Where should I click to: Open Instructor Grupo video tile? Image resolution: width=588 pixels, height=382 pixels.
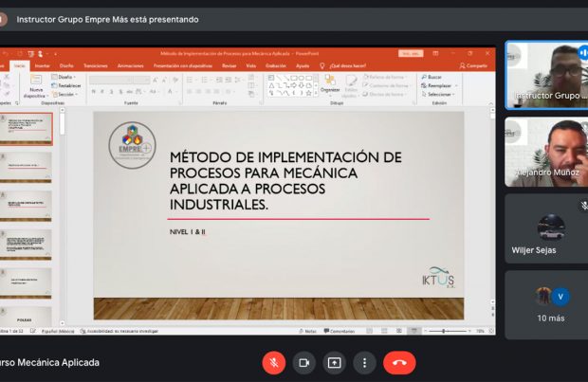(547, 75)
